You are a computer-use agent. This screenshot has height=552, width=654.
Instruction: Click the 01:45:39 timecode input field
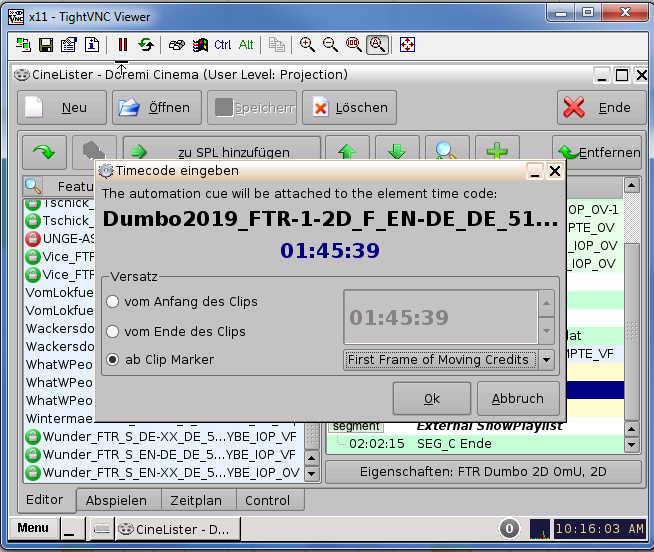[x=441, y=317]
